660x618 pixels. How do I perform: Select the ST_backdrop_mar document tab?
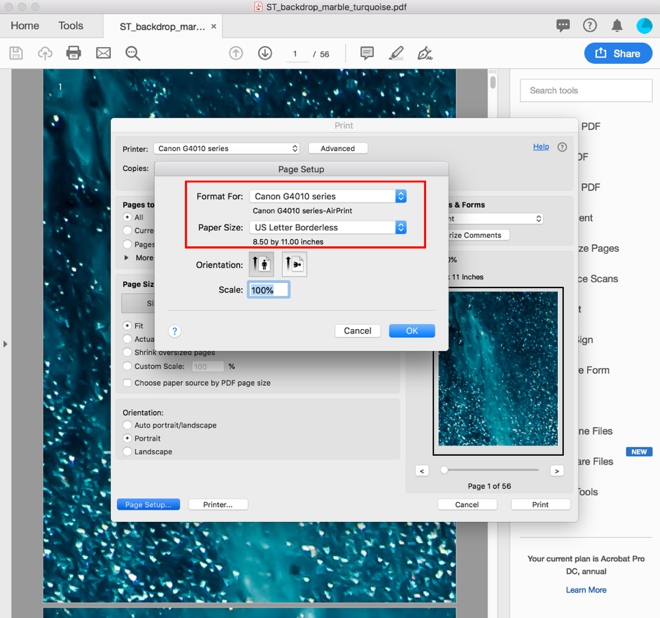point(162,27)
